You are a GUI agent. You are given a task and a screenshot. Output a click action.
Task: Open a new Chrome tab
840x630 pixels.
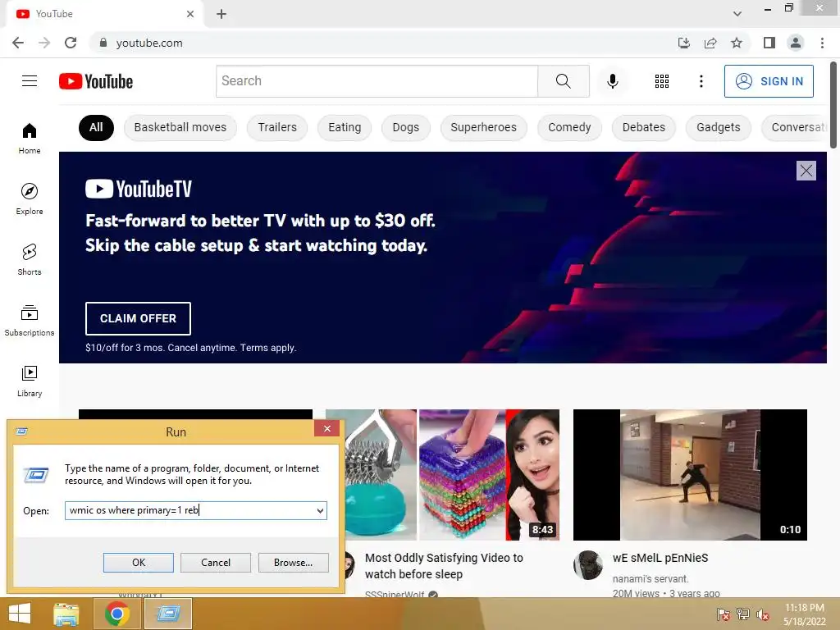[x=221, y=14]
